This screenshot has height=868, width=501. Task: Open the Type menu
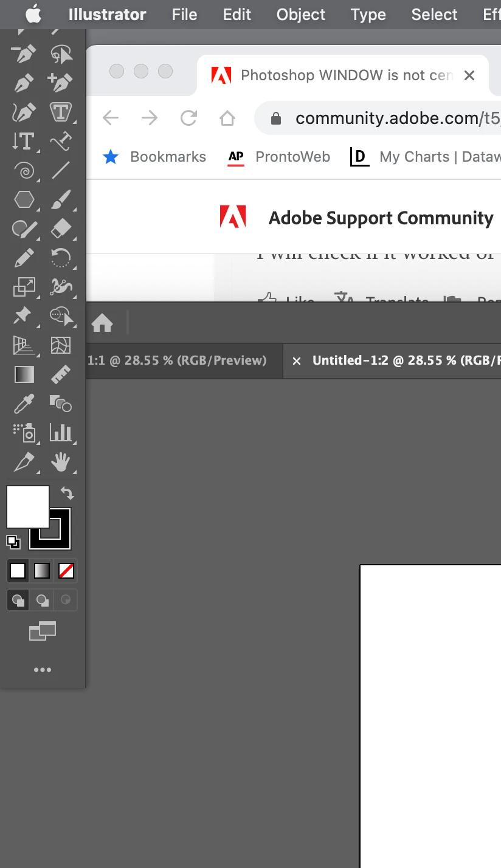click(368, 15)
